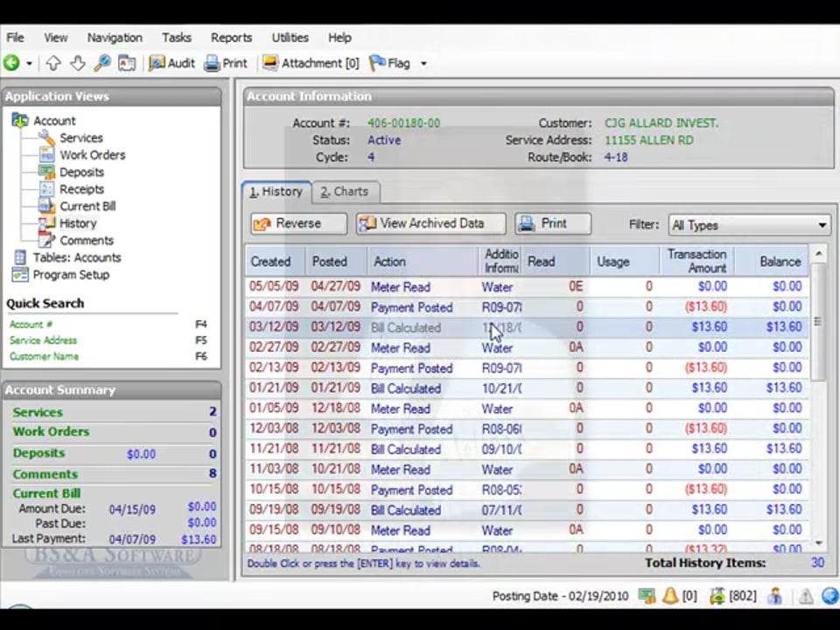This screenshot has height=630, width=840.
Task: Open the Utilities menu
Action: click(x=290, y=38)
